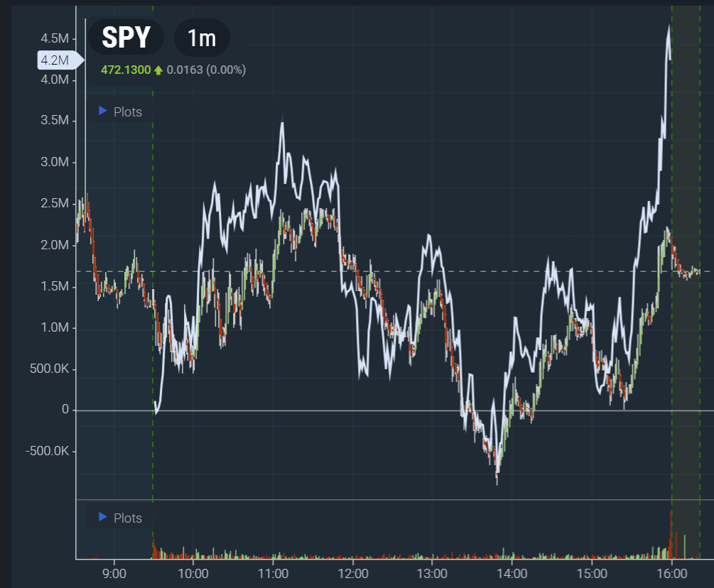Click the tall red volume bar at 16:00
This screenshot has width=714, height=588.
point(671,534)
